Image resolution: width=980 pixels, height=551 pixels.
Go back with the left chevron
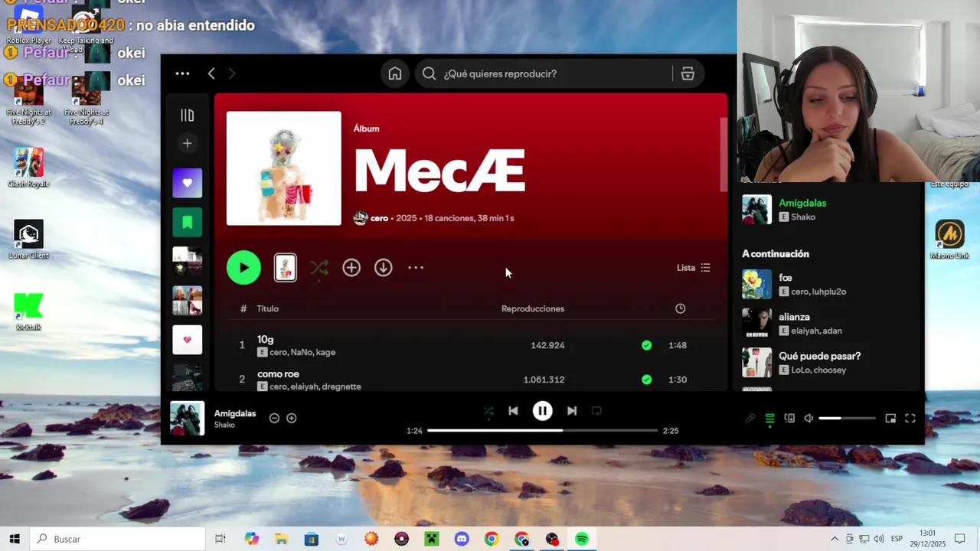point(211,73)
